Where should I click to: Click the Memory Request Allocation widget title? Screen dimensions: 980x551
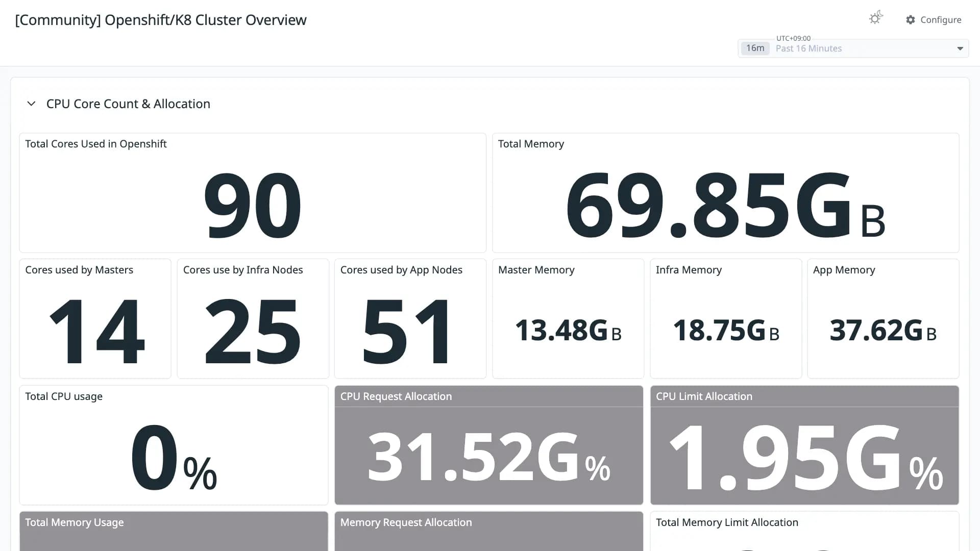point(406,522)
